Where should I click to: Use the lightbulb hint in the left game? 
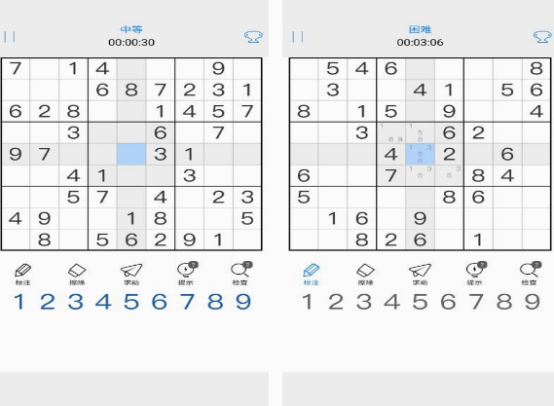tap(187, 273)
